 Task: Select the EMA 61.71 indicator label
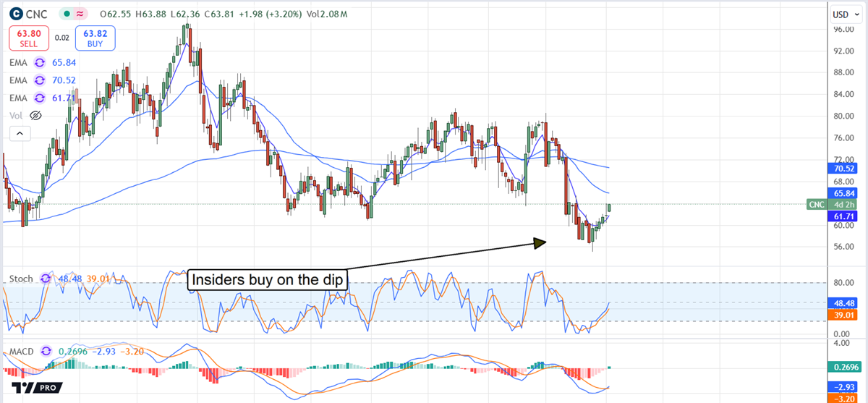[19, 98]
